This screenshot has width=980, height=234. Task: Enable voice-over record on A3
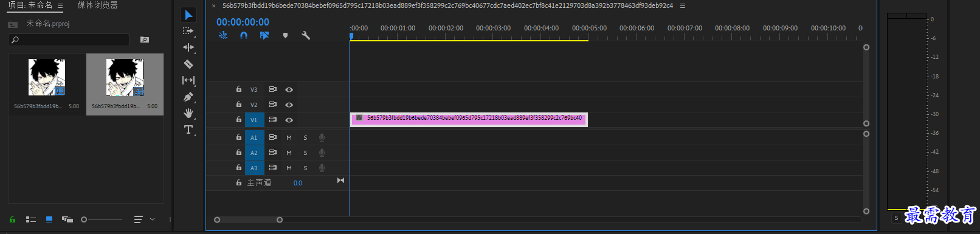pos(322,168)
